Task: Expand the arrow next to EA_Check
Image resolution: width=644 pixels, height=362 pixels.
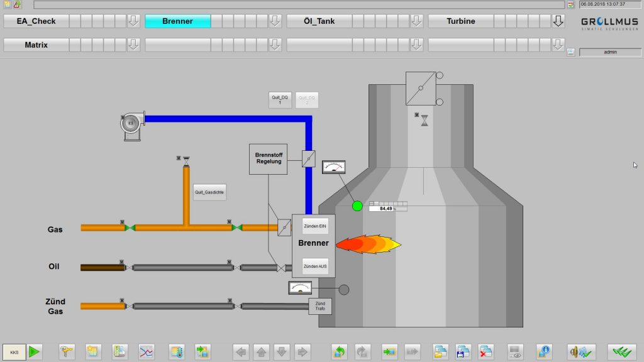Action: [133, 21]
